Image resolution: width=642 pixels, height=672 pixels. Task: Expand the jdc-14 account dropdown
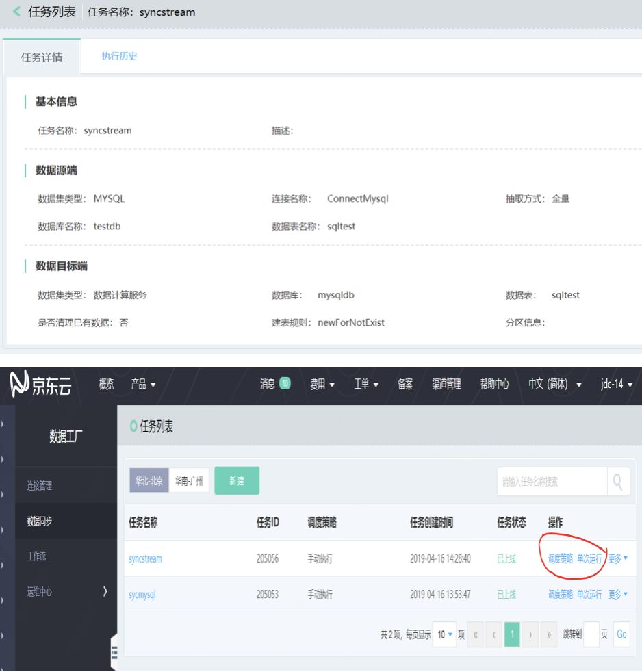[616, 384]
